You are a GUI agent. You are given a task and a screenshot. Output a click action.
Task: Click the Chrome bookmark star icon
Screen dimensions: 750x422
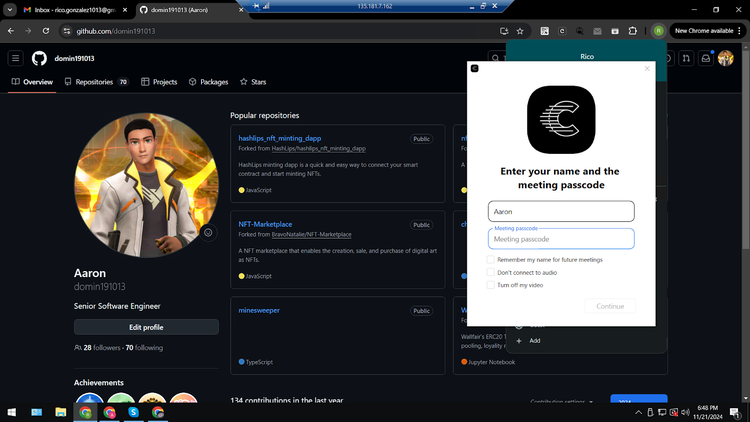[x=520, y=31]
